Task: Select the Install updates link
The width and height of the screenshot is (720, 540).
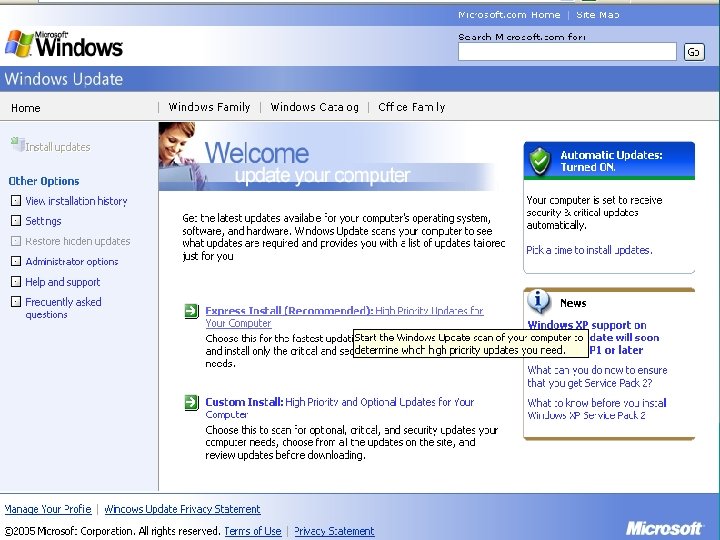Action: click(x=57, y=147)
